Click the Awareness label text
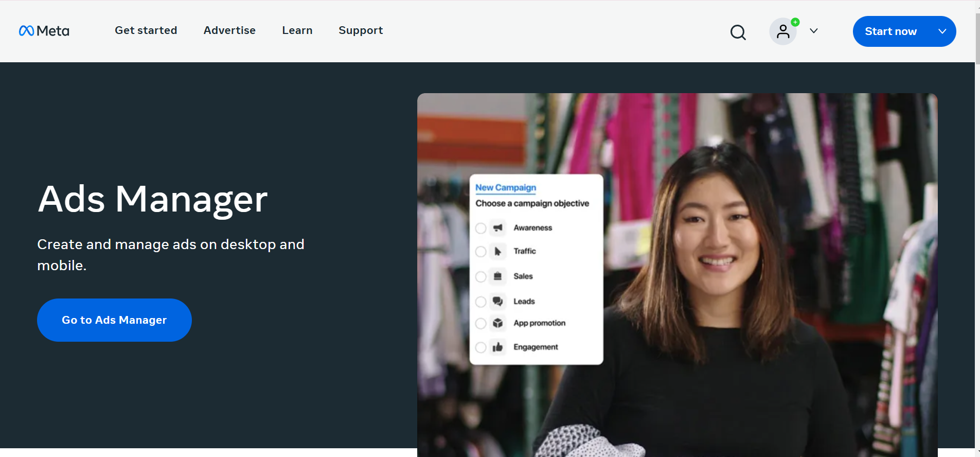Screen dimensions: 980x457 [533, 227]
